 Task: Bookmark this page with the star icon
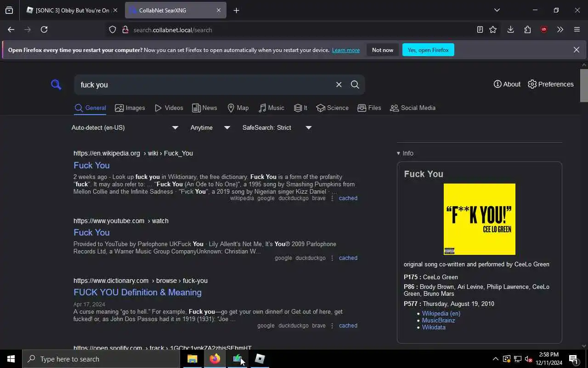[493, 29]
